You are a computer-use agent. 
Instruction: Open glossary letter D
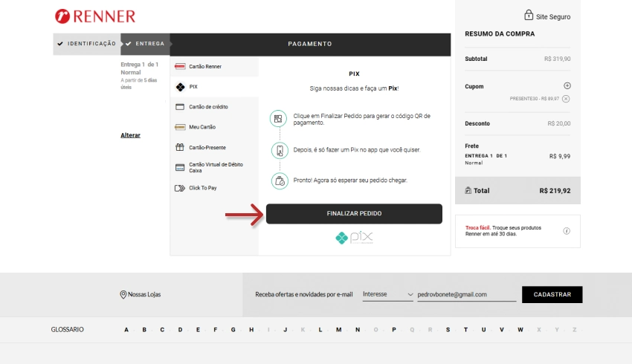pos(180,330)
